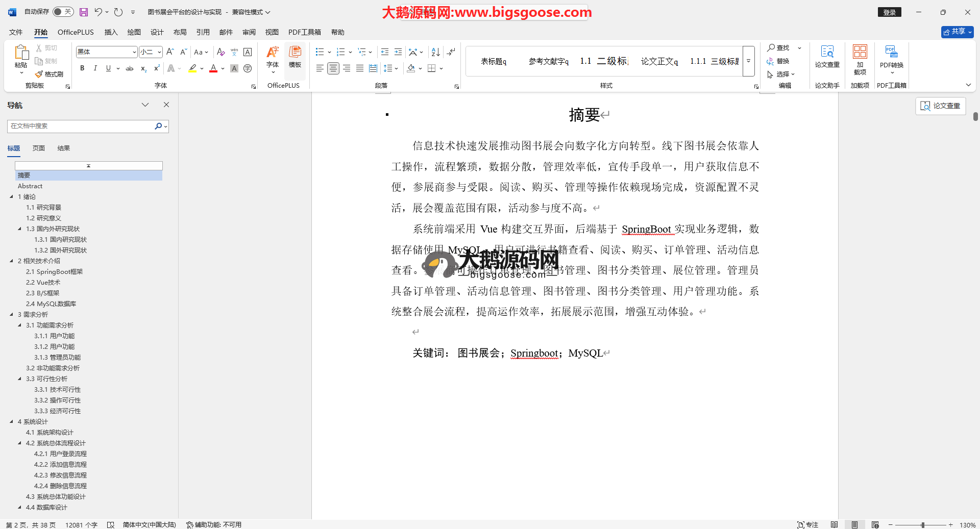The width and height of the screenshot is (980, 529).
Task: Click the center align paragraph icon
Action: point(333,68)
